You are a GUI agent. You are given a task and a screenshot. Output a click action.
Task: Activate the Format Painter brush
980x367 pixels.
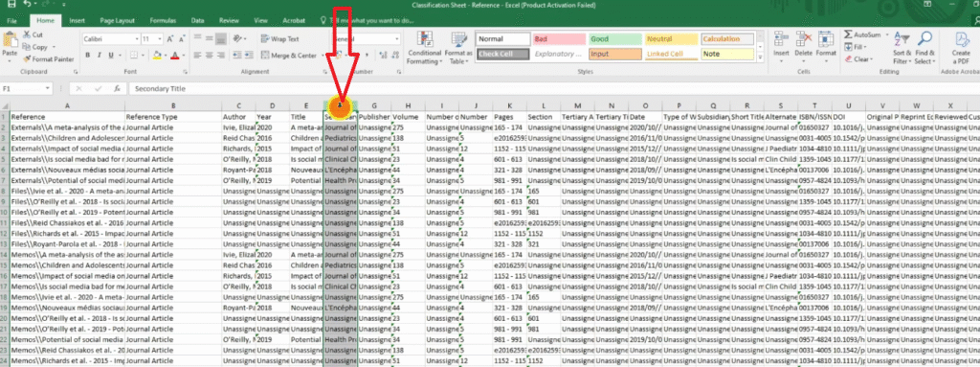48,58
